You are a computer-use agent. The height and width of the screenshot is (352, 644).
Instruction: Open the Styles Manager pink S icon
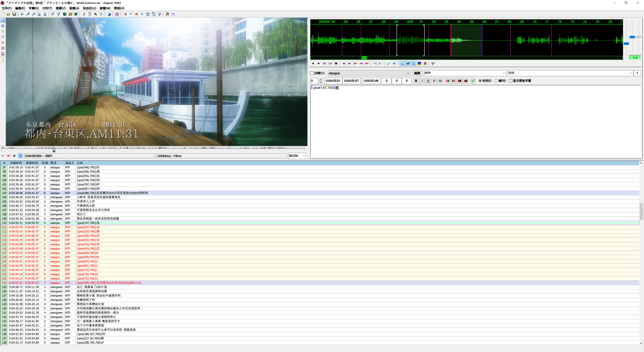(84, 14)
